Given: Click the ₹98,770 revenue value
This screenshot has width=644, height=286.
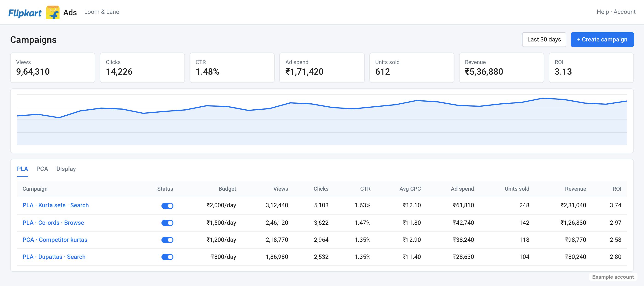Looking at the screenshot, I should coord(575,240).
